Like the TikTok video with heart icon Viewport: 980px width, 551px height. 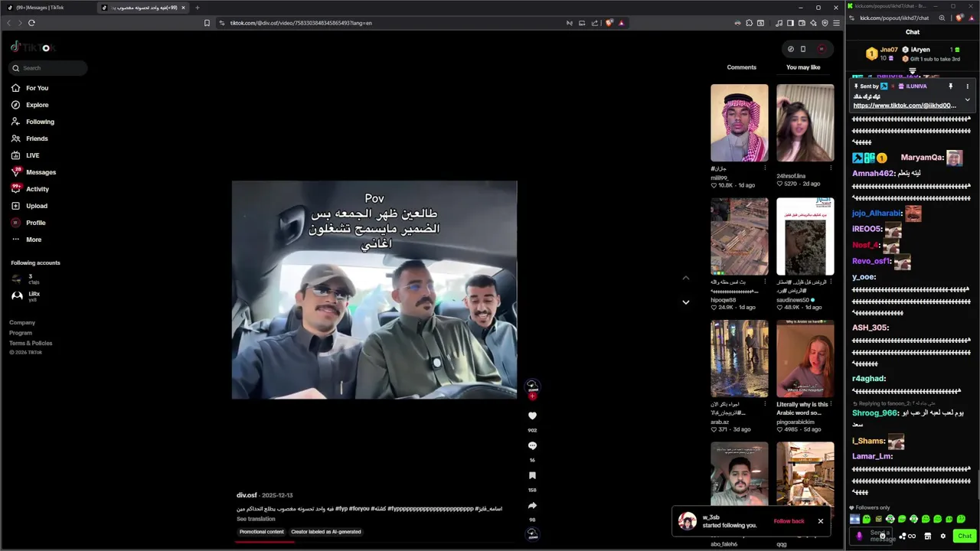[x=532, y=416]
